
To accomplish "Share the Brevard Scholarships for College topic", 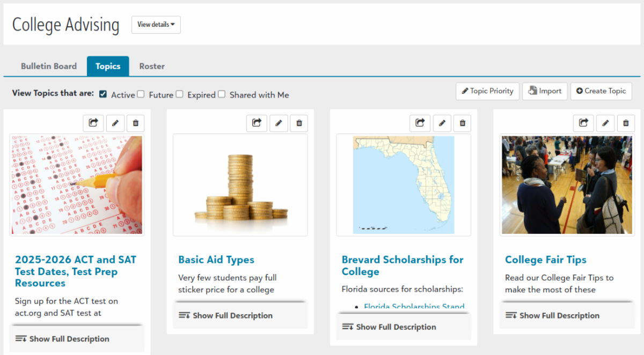I will 420,123.
